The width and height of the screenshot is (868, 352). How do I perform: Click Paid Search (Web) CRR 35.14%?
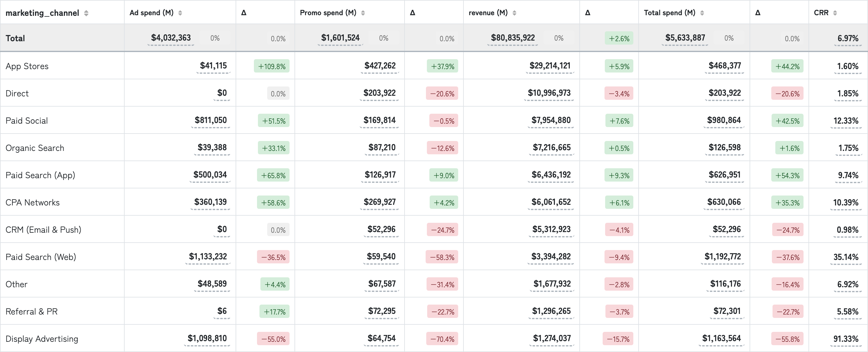pyautogui.click(x=846, y=257)
